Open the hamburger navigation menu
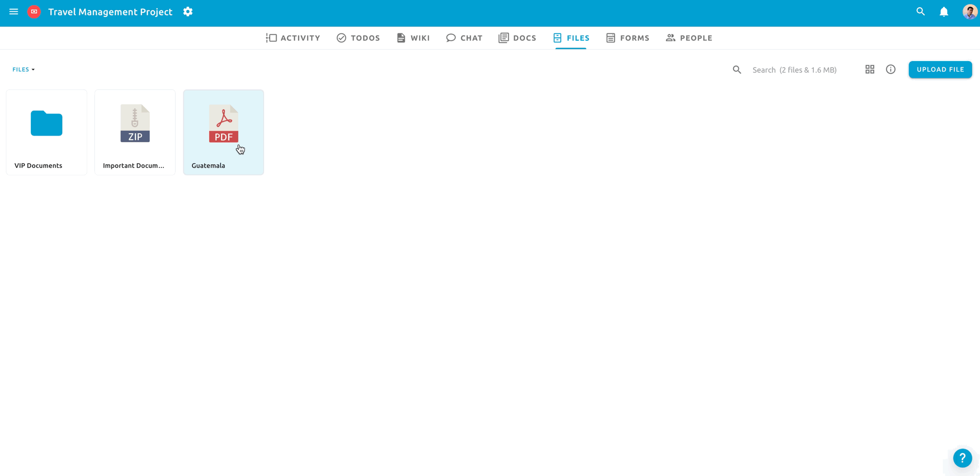The width and height of the screenshot is (980, 476). coord(13,11)
